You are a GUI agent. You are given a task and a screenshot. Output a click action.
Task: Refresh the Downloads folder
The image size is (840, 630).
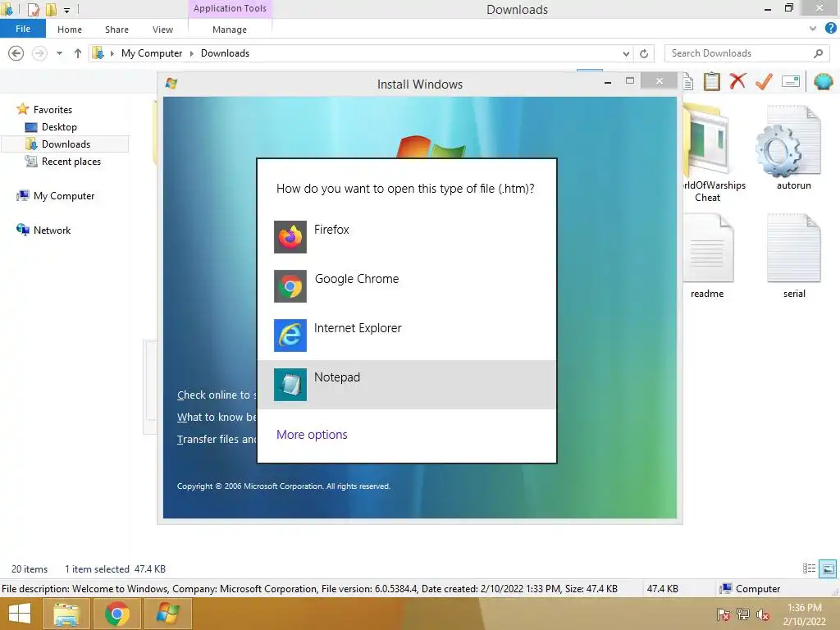pos(644,53)
